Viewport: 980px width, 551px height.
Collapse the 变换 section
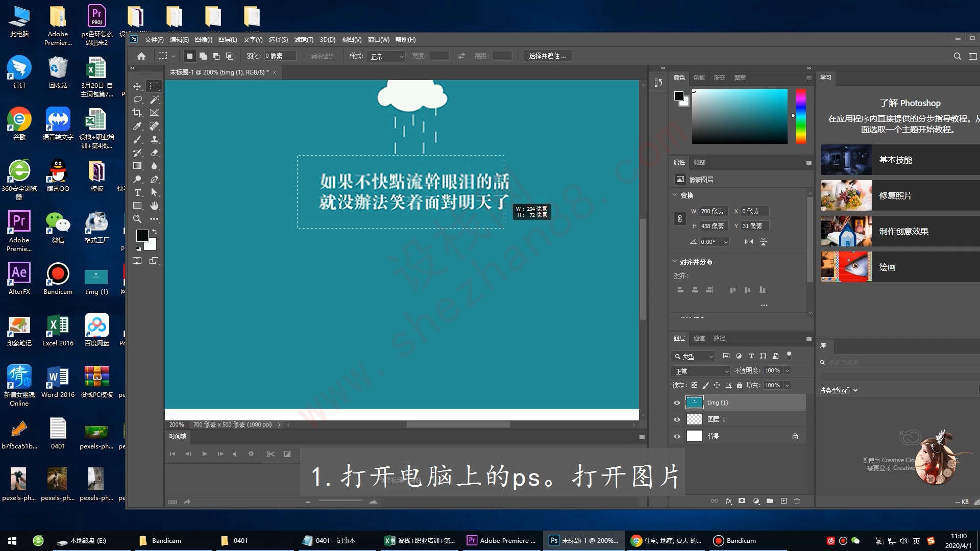coord(675,195)
